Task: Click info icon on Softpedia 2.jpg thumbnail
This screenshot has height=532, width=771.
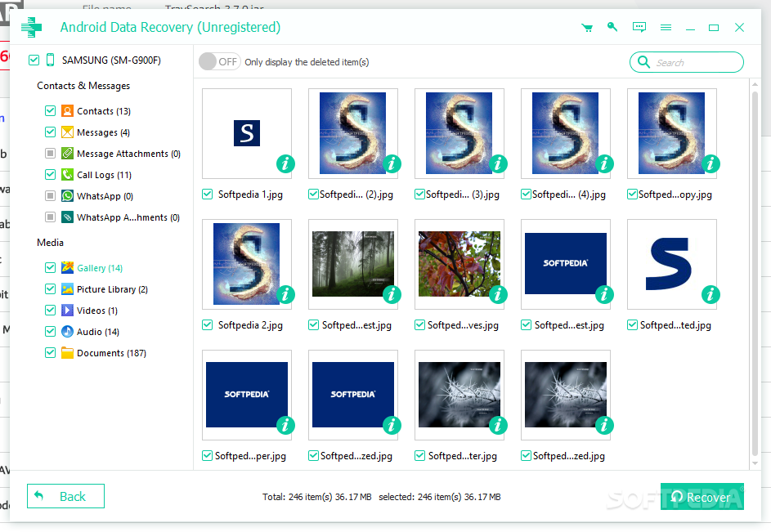Action: click(x=285, y=294)
